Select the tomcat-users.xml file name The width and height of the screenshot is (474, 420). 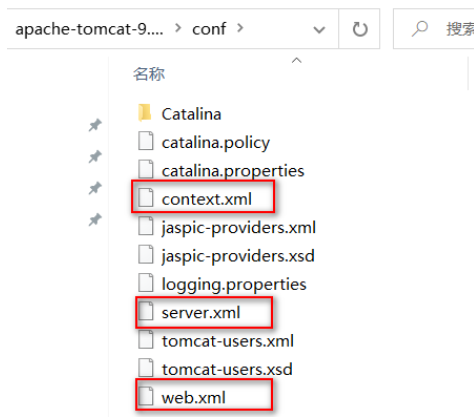click(228, 341)
